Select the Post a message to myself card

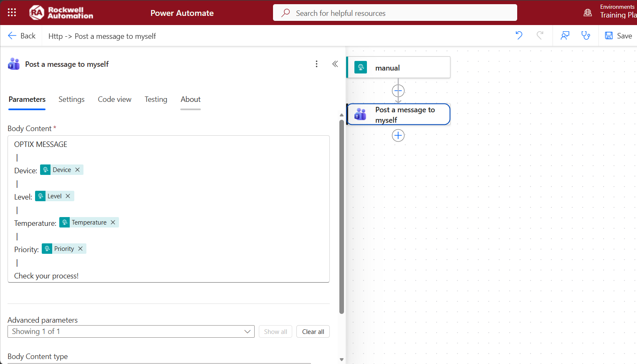point(399,114)
